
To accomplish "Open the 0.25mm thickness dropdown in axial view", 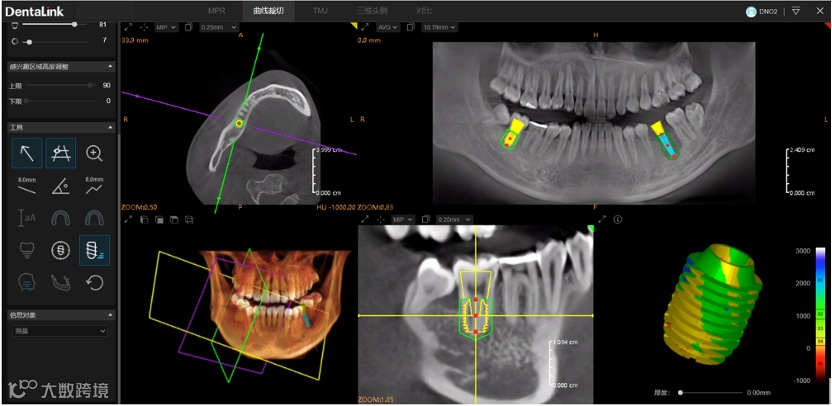I will pyautogui.click(x=219, y=27).
